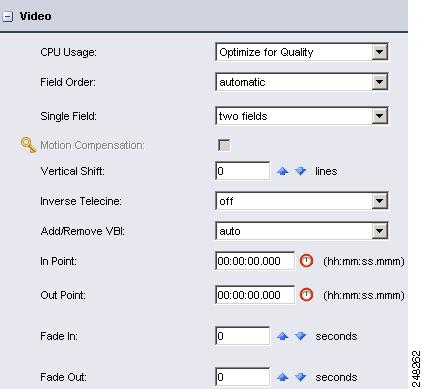421x389 pixels.
Task: Click the clock icon next to Out Point
Action: click(x=306, y=295)
